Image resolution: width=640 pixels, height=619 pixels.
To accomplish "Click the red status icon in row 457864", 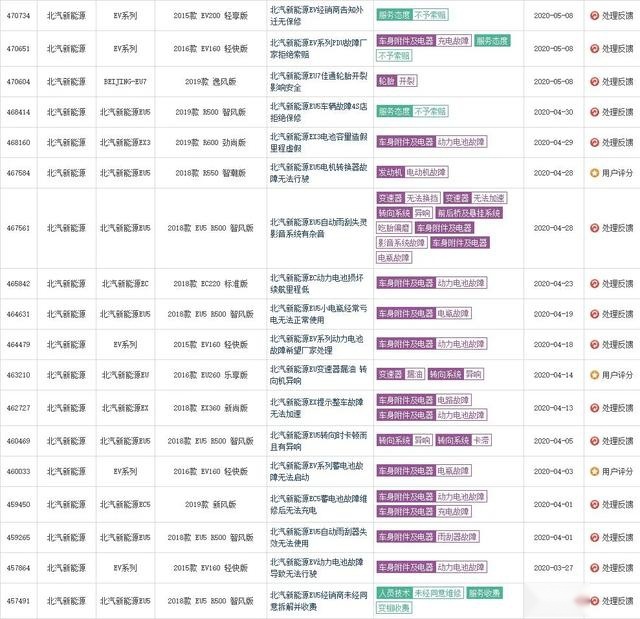I will 594,568.
